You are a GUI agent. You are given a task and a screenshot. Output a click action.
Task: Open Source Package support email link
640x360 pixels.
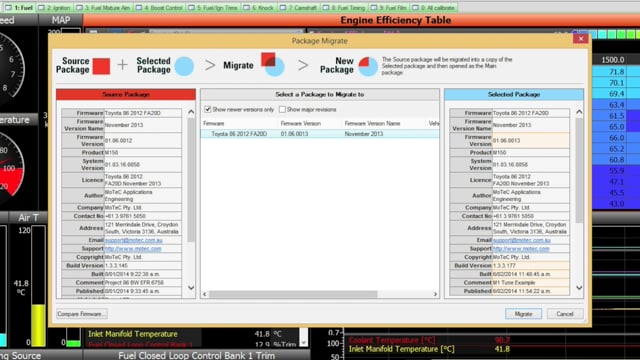pos(133,240)
